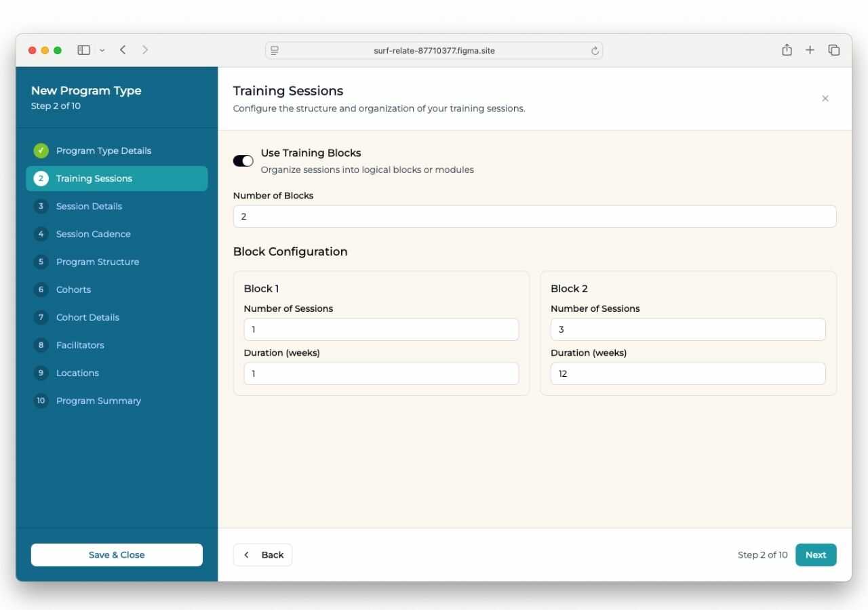This screenshot has height=610, width=868.
Task: Go to Cohort Details step
Action: pyautogui.click(x=117, y=317)
